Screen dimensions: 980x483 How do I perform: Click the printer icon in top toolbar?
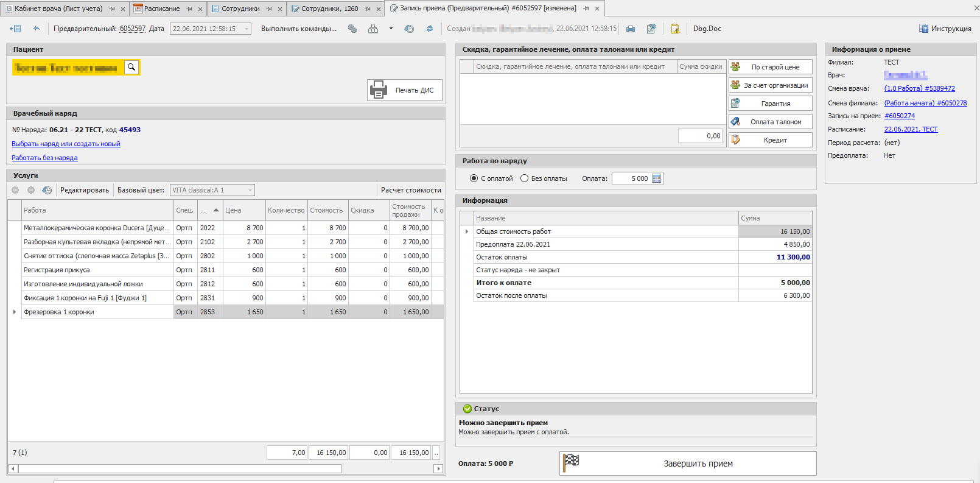click(x=631, y=29)
